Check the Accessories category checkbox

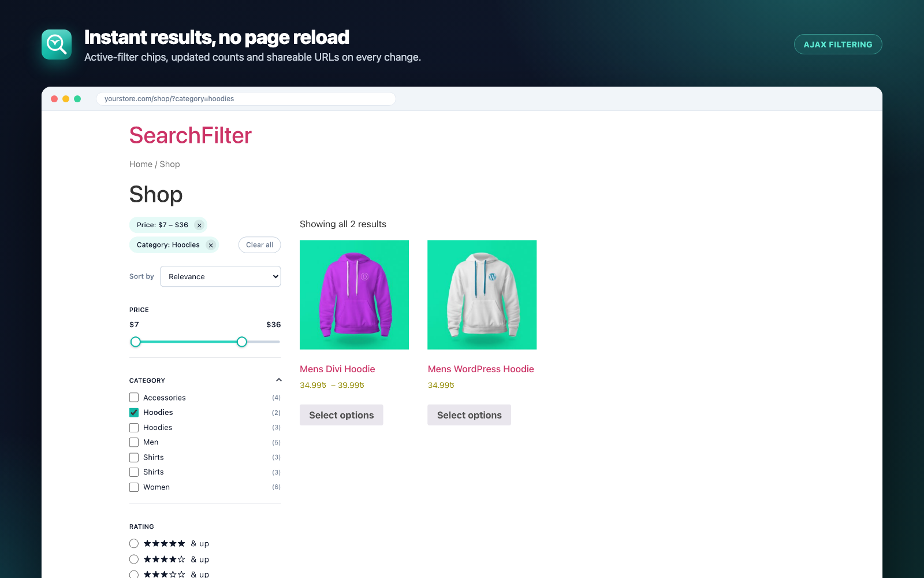click(x=134, y=398)
